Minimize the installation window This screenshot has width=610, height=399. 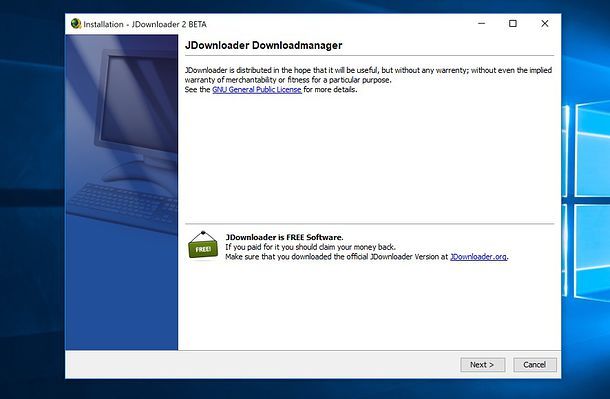[x=481, y=24]
